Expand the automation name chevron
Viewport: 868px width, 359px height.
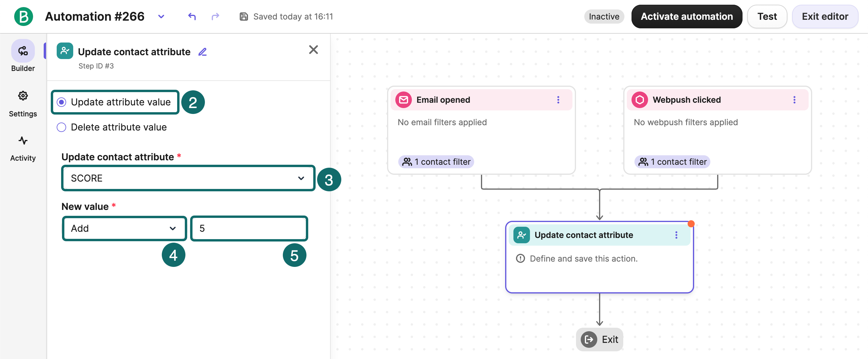pos(161,16)
